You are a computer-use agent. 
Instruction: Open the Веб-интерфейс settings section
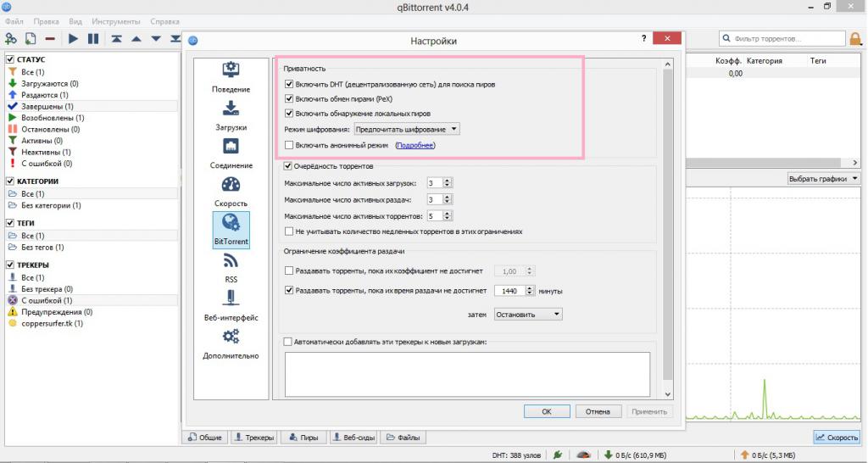coord(231,306)
